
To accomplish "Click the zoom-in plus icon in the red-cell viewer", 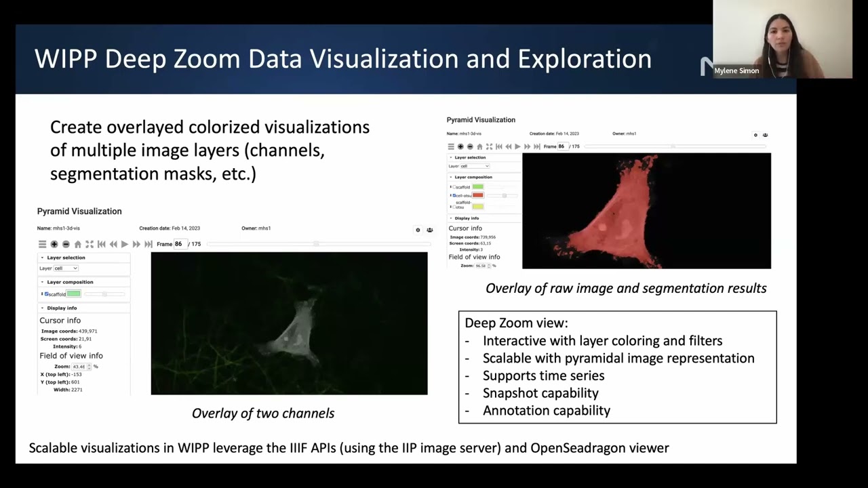I will 460,146.
